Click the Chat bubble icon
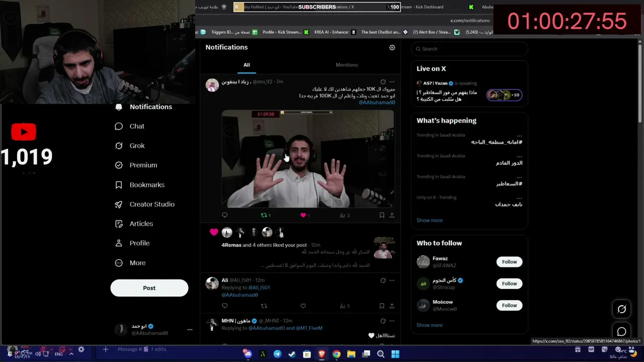Viewport: 644px width, 362px height. tap(119, 126)
